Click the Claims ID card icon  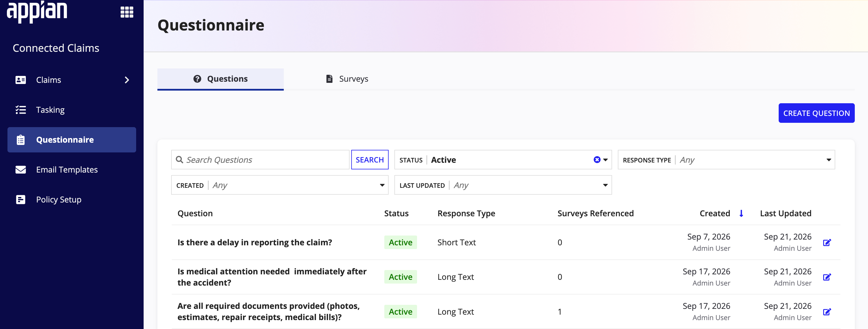(21, 80)
